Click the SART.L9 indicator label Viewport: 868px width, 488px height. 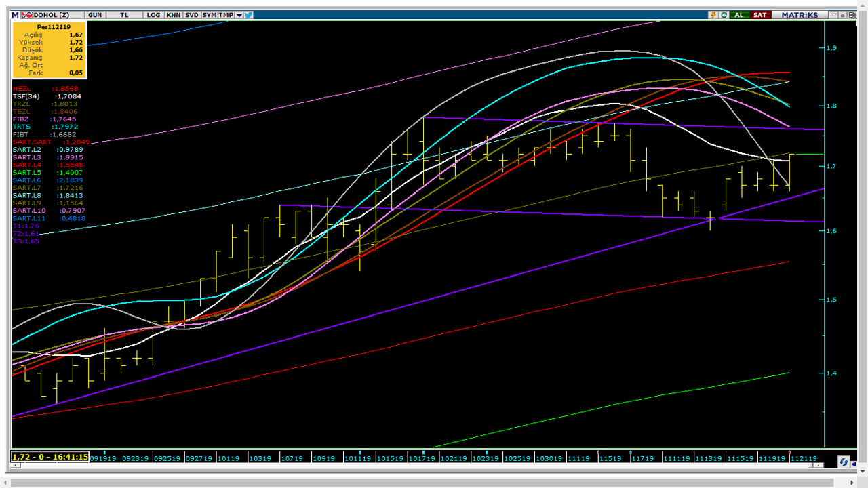click(27, 203)
